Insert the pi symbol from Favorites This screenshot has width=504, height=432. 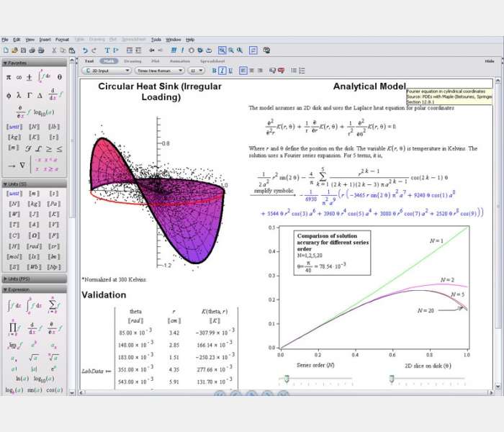9,76
